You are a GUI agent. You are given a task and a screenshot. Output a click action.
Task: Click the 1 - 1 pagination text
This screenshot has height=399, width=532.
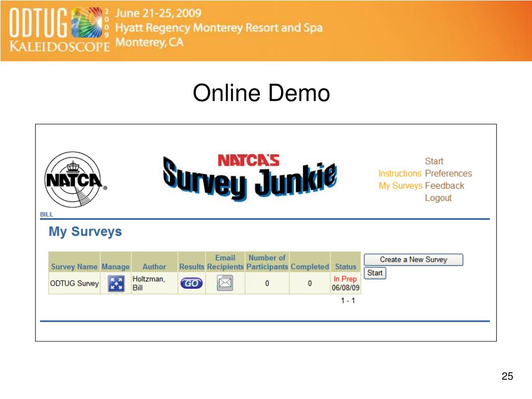(x=348, y=301)
